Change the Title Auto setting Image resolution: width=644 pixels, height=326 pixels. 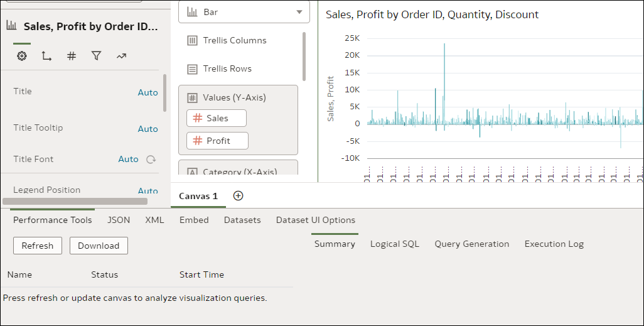pyautogui.click(x=148, y=92)
